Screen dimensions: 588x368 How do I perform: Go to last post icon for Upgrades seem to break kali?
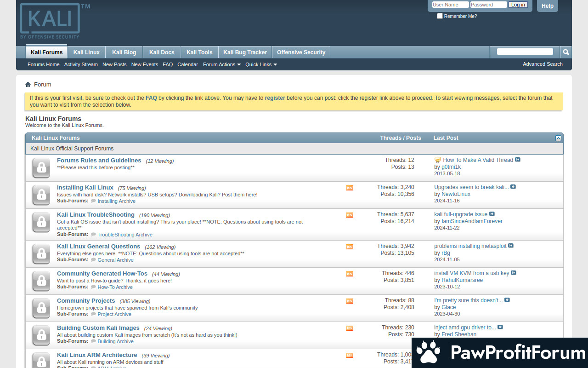pos(513,187)
